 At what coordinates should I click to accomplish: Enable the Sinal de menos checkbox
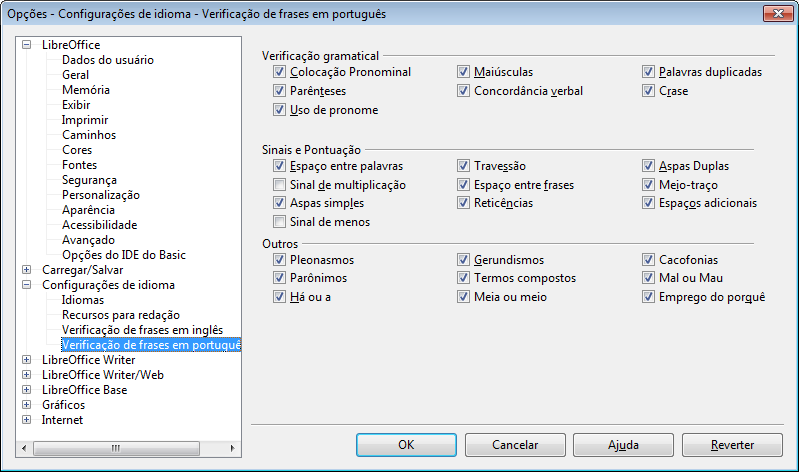(x=280, y=221)
